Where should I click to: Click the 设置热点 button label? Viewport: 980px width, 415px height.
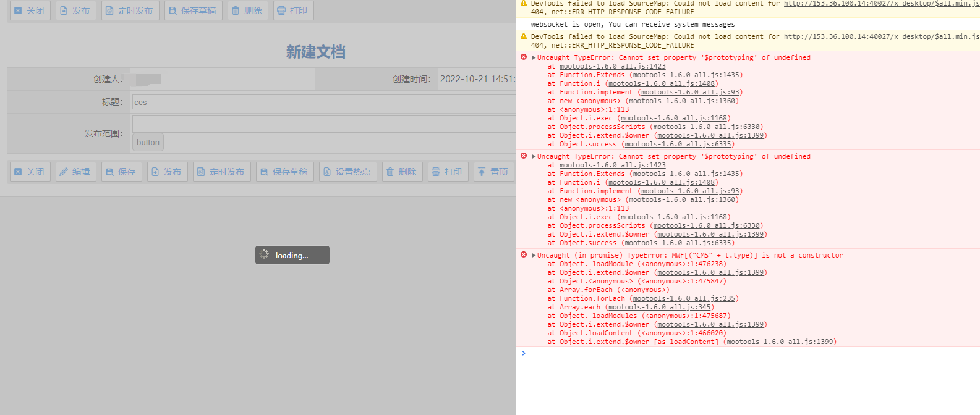tap(353, 172)
